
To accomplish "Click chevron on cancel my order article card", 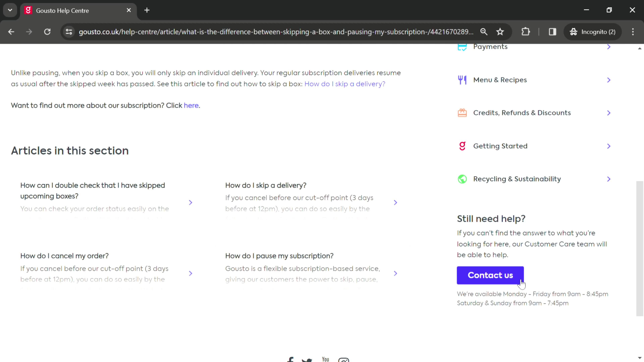I will click(x=191, y=273).
